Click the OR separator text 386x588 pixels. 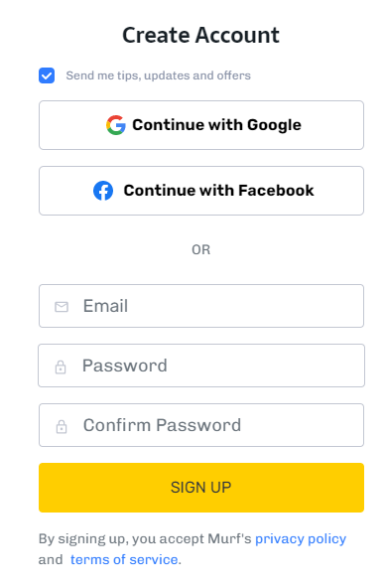click(x=200, y=249)
